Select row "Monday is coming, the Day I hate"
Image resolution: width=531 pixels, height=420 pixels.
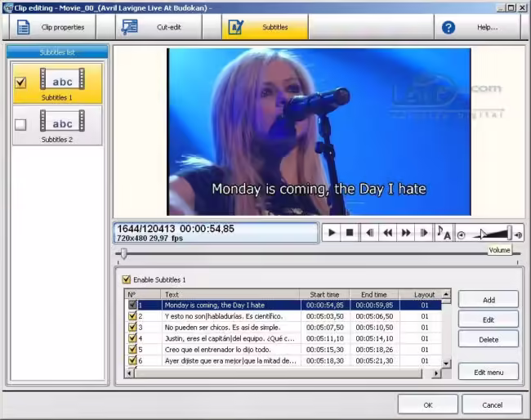tap(283, 305)
